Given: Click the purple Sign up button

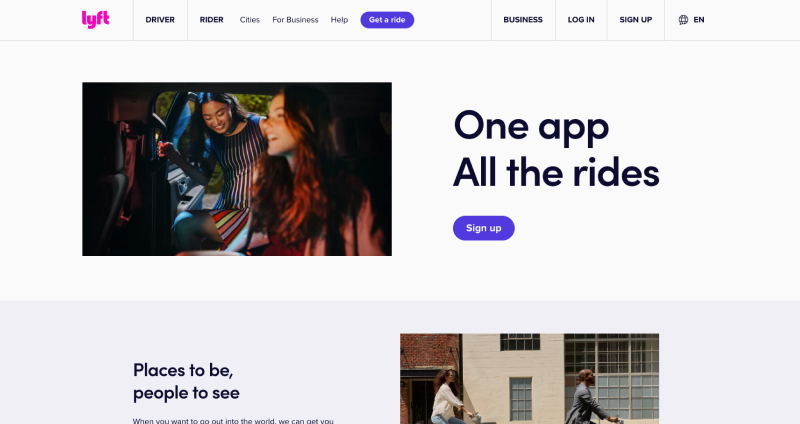Looking at the screenshot, I should click(484, 228).
